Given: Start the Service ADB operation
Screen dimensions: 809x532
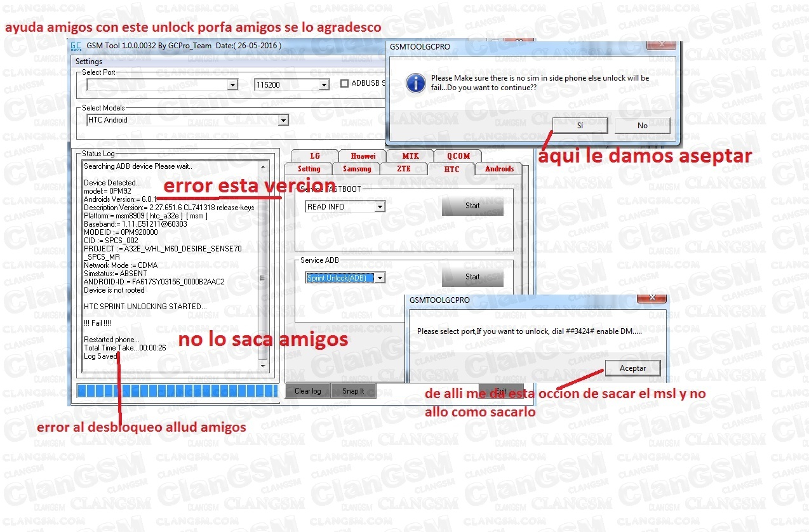Looking at the screenshot, I should (x=472, y=277).
